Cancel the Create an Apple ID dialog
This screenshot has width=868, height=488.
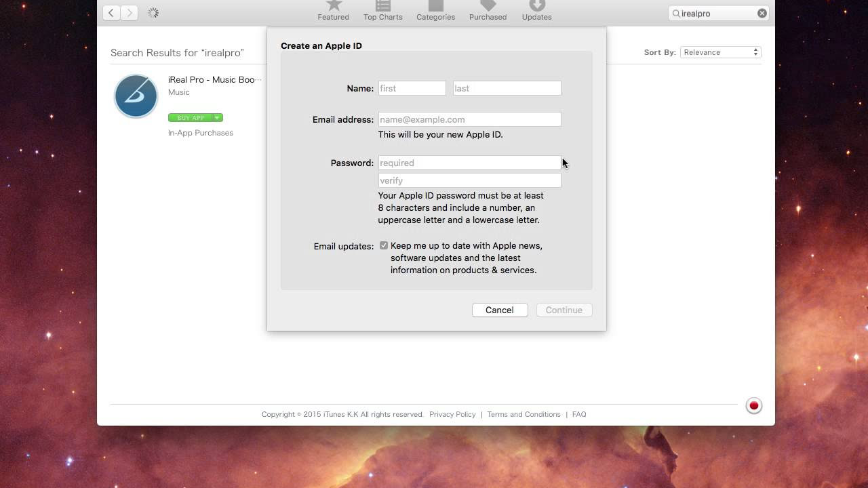(500, 310)
